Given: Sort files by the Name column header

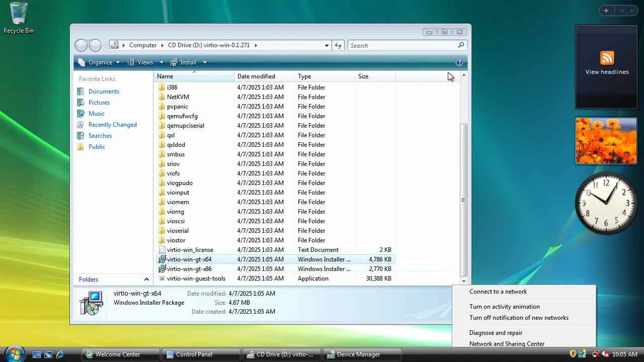Looking at the screenshot, I should coord(194,76).
